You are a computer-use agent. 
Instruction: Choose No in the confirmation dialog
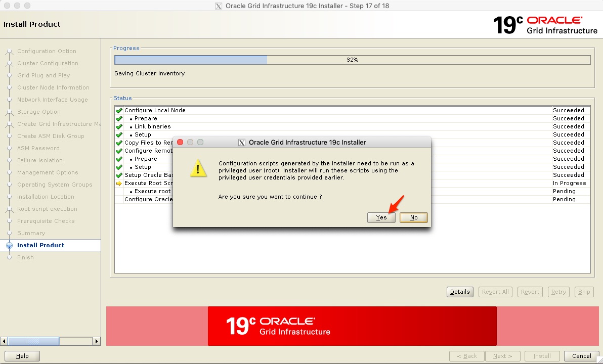414,217
